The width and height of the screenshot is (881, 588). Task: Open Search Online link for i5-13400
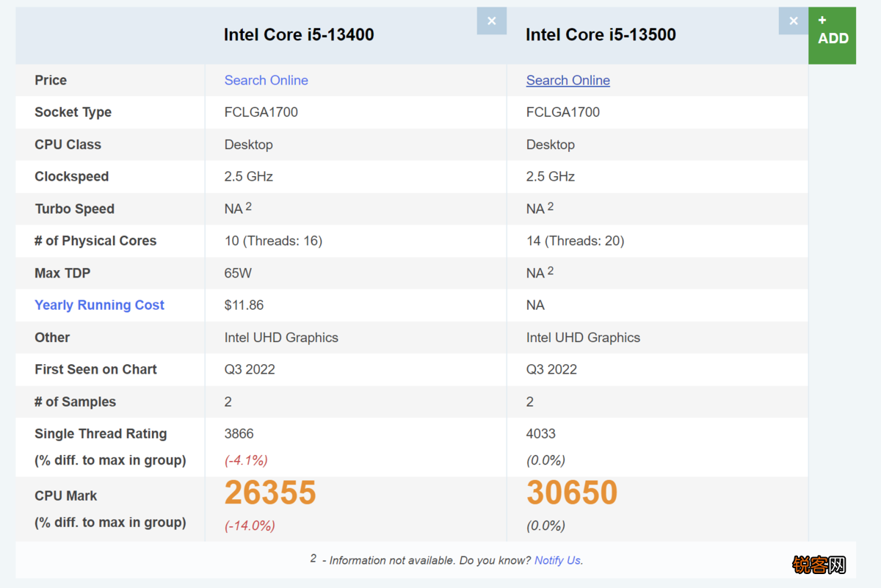[x=266, y=80]
